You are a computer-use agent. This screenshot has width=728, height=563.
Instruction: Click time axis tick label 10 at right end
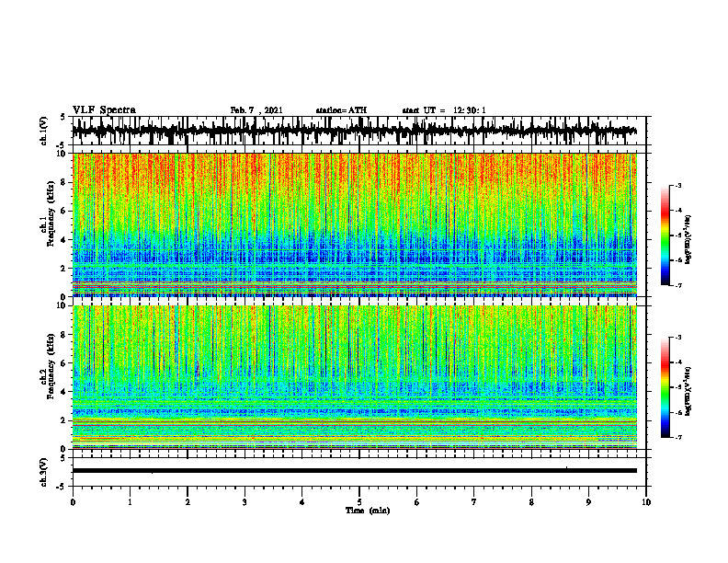click(646, 502)
